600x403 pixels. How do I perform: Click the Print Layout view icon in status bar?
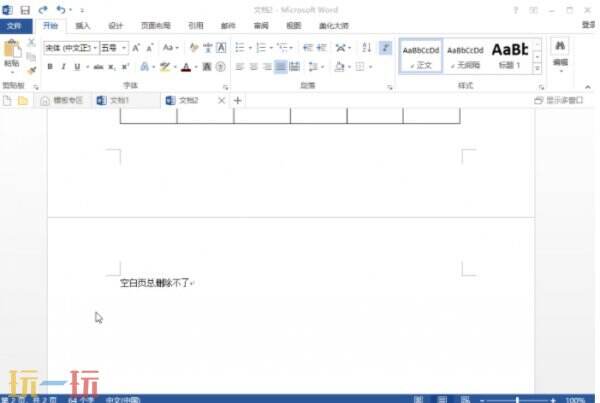click(x=442, y=400)
